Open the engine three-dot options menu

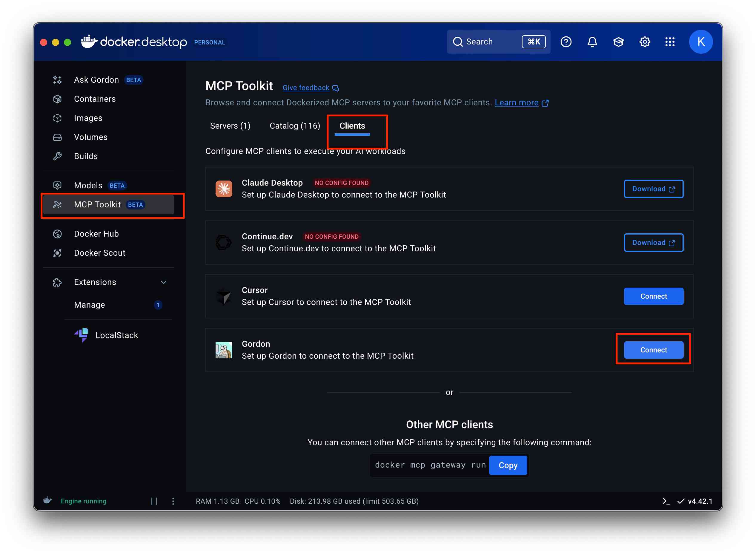pyautogui.click(x=173, y=501)
